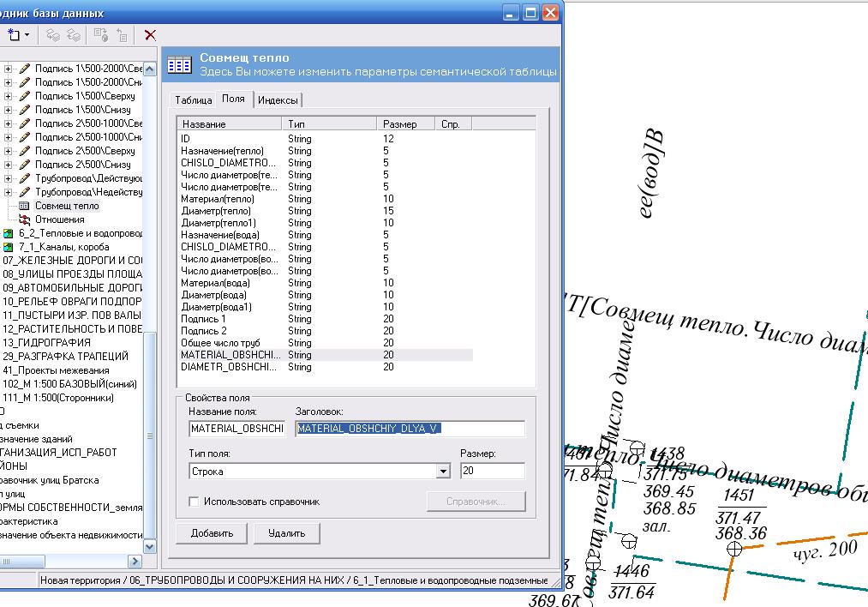
Task: Click the Удалить button
Action: tap(287, 533)
